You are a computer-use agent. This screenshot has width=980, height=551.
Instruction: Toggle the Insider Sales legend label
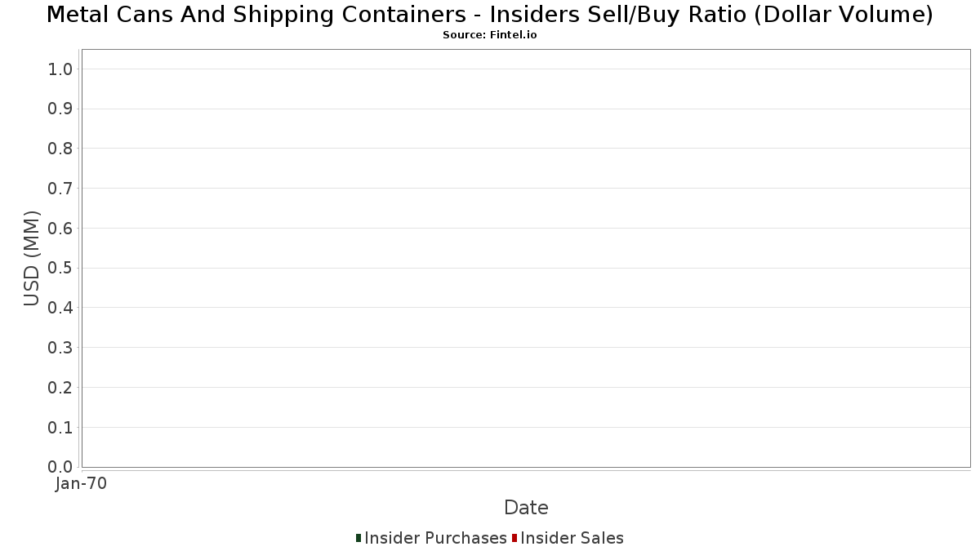pyautogui.click(x=572, y=538)
